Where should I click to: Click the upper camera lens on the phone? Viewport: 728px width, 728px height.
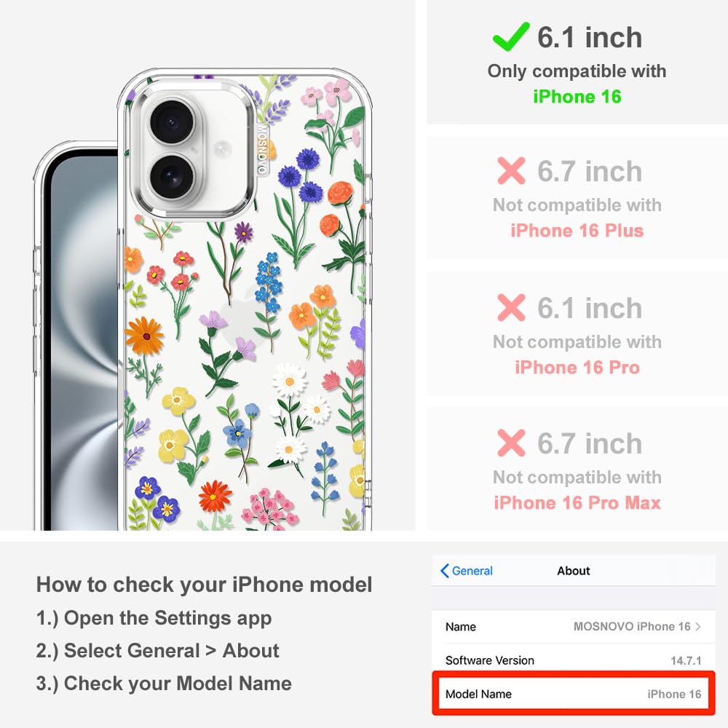(172, 122)
